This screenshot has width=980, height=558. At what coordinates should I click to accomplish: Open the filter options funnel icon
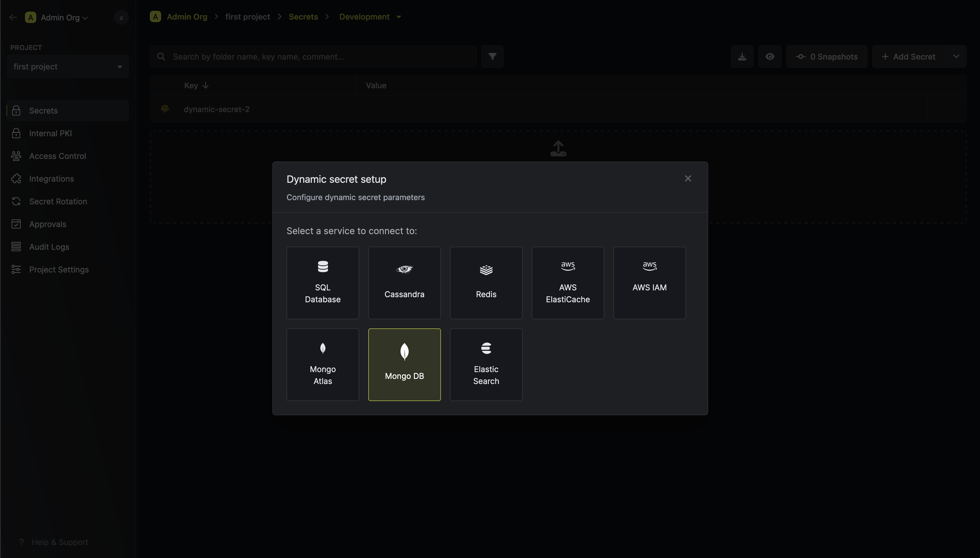492,57
